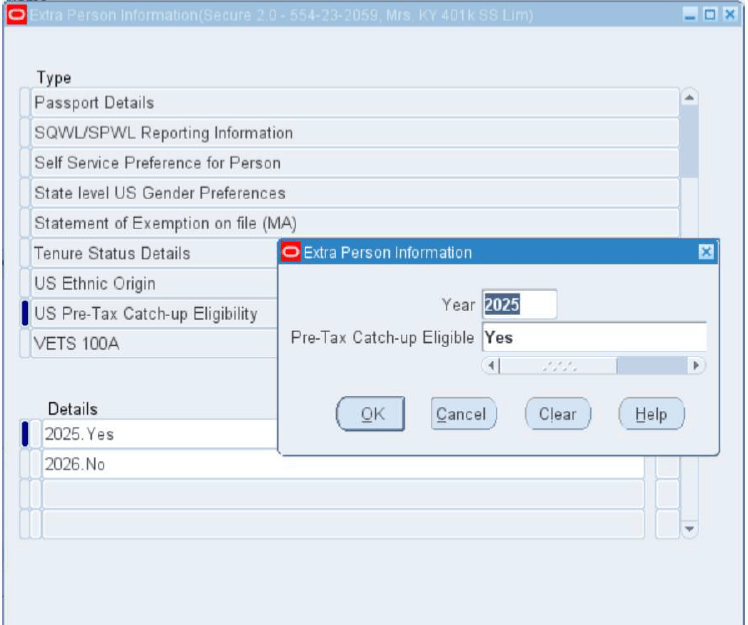Click the Oracle icon in the dialog title
This screenshot has width=748, height=625.
click(291, 252)
